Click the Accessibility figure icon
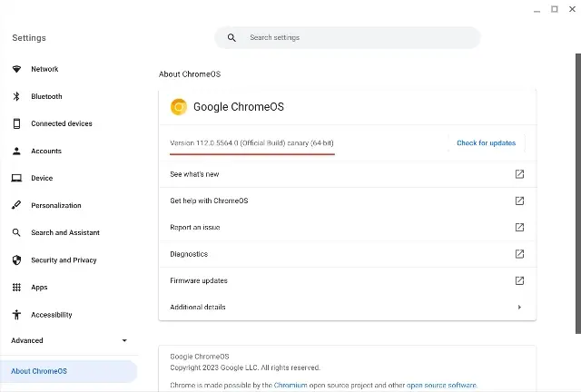Viewport: 581px width, 392px height. coord(16,315)
